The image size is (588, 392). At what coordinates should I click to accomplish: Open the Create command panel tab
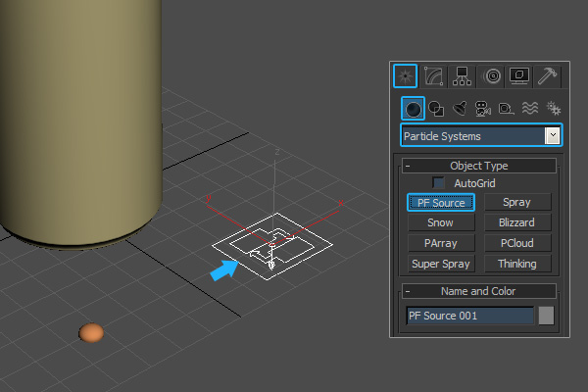(x=406, y=76)
